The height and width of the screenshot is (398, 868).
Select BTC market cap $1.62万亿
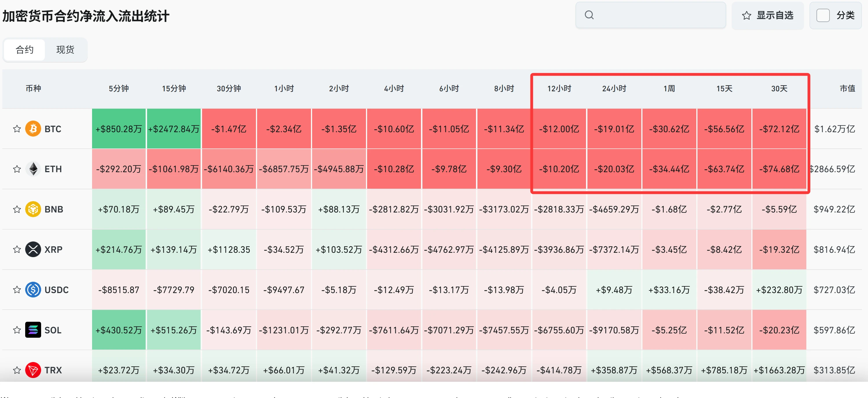[835, 129]
